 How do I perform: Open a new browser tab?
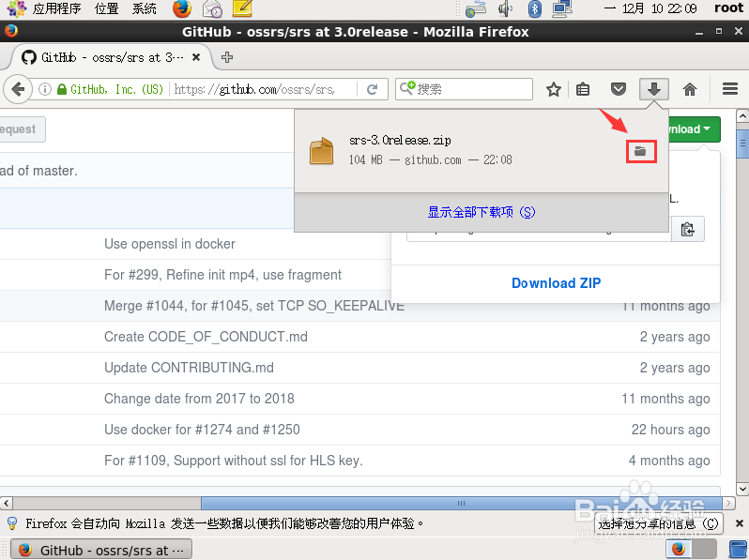(227, 57)
